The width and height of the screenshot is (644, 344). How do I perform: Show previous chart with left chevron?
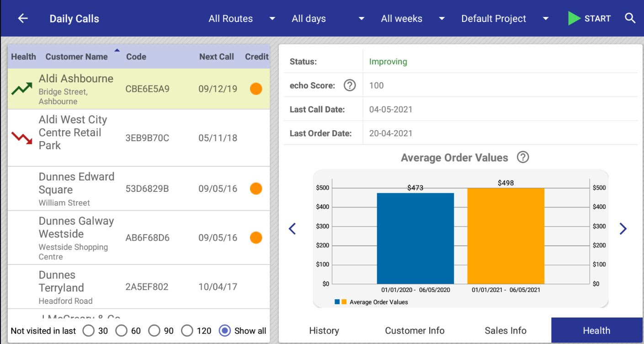[x=293, y=228]
